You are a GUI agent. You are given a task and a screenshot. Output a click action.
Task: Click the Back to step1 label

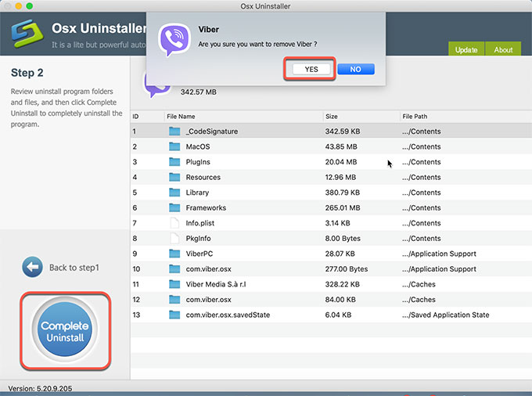74,268
